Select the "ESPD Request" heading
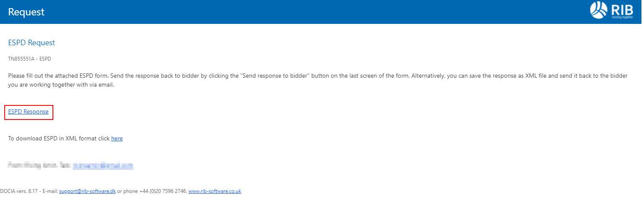The height and width of the screenshot is (204, 644). (x=32, y=43)
